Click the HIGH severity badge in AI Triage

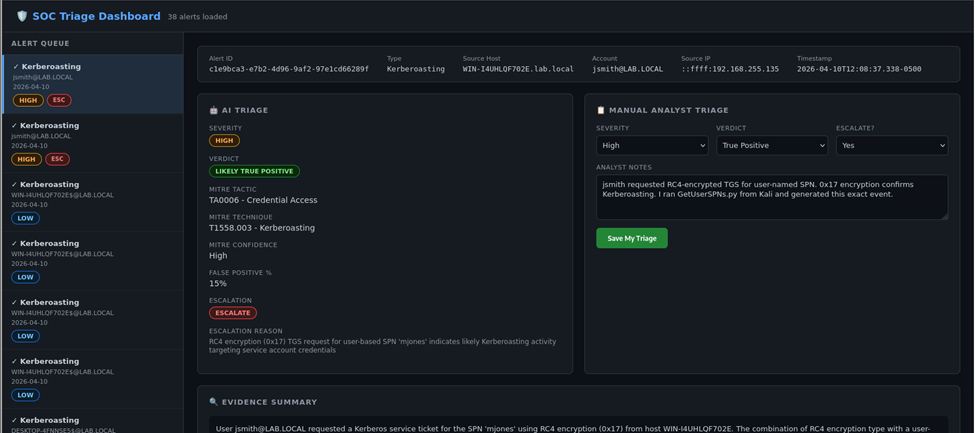pos(224,141)
